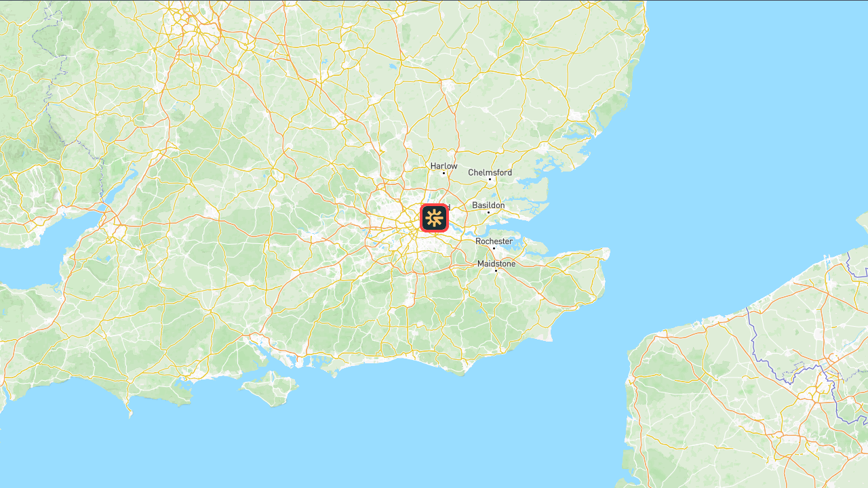Viewport: 868px width, 488px height.
Task: Select the Rochester town label
Action: point(494,241)
